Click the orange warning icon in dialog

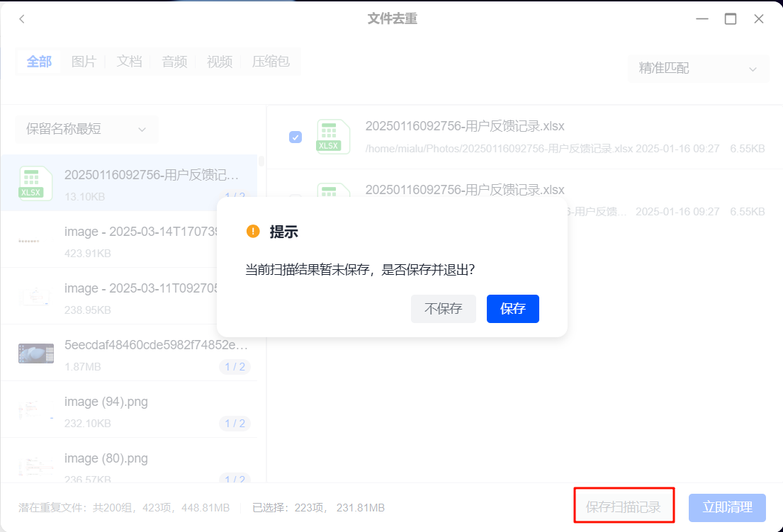(x=253, y=231)
